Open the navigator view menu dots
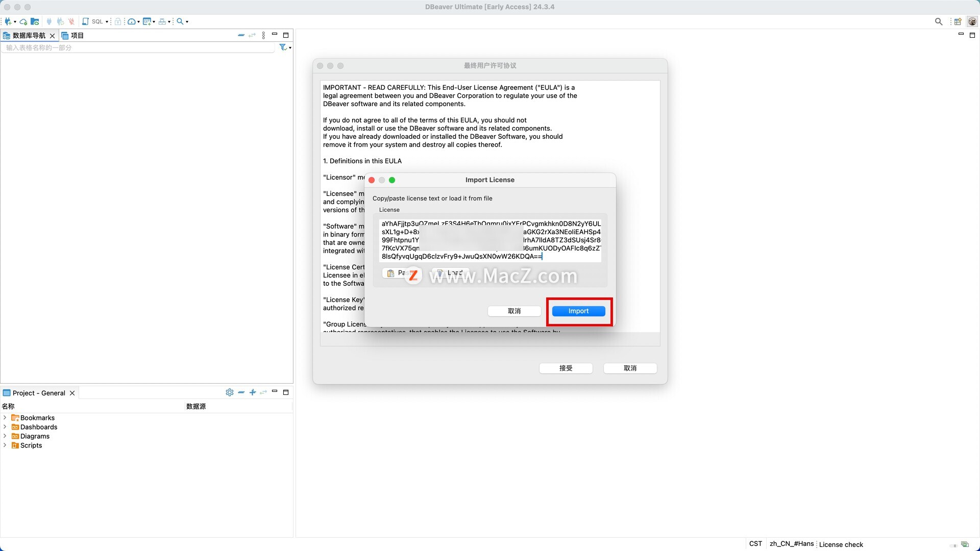 pos(263,35)
